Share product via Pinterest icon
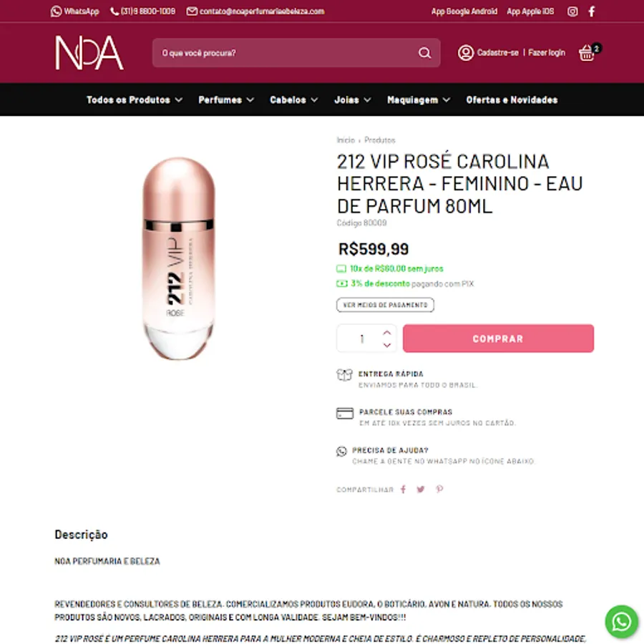Viewport: 644px width, 644px height. click(439, 489)
